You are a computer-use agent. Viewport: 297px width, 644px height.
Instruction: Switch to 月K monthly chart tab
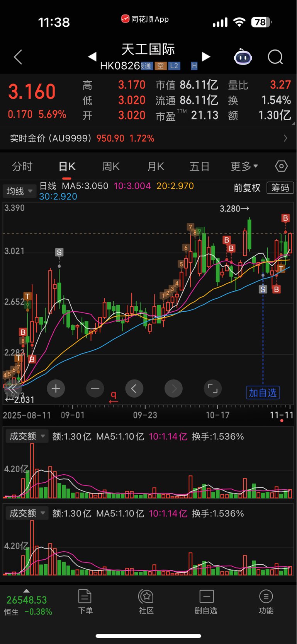point(156,167)
